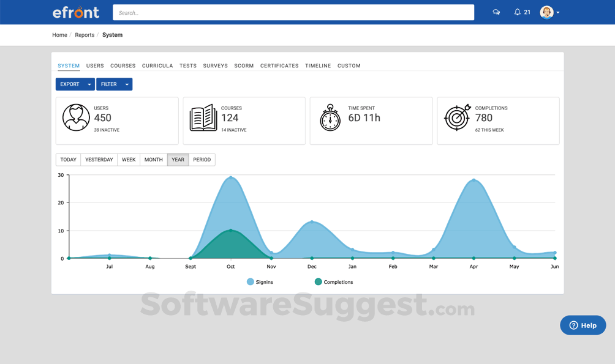Open the Filter dropdown options
This screenshot has width=615, height=364.
127,84
